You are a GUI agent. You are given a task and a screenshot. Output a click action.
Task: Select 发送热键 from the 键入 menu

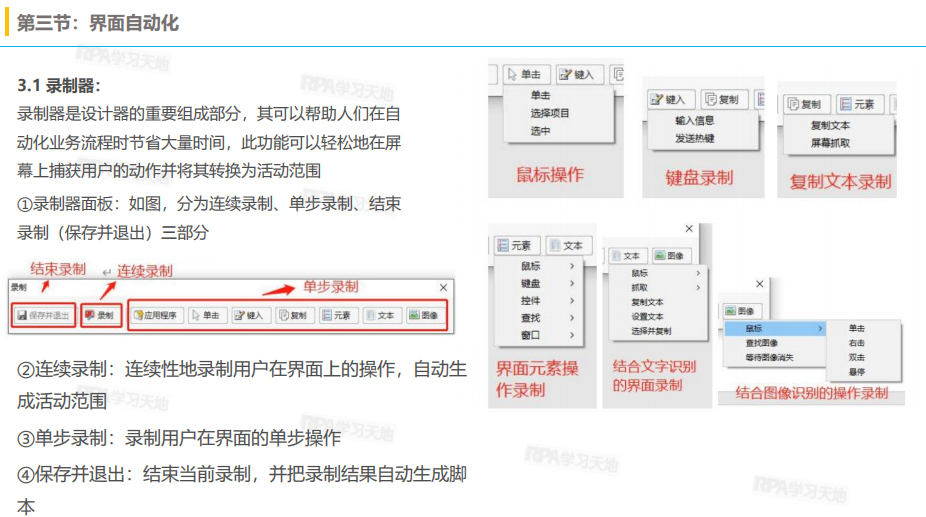tap(695, 137)
